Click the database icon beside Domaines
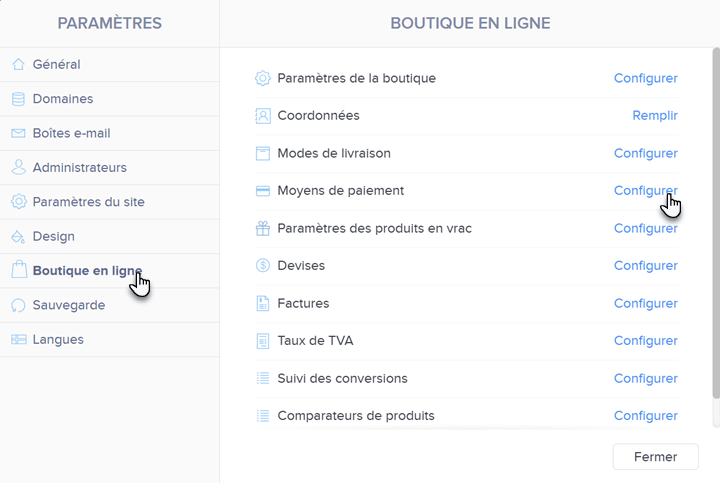The width and height of the screenshot is (720, 483). 18,99
